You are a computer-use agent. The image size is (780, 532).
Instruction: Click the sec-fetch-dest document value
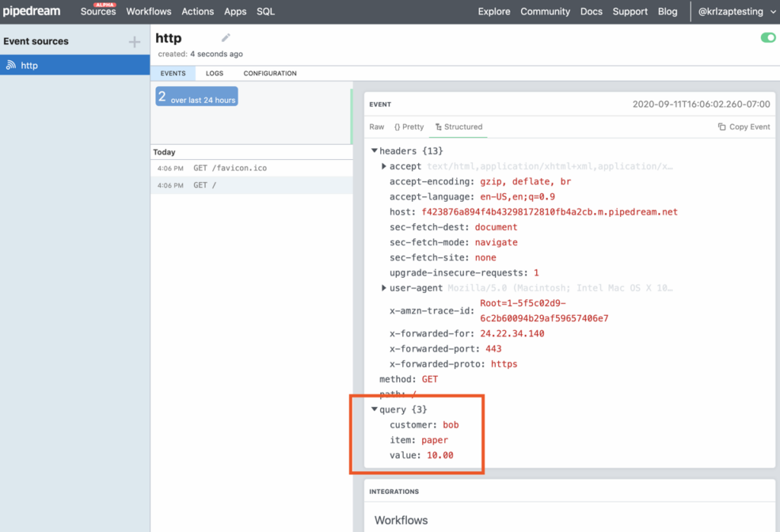pyautogui.click(x=496, y=228)
